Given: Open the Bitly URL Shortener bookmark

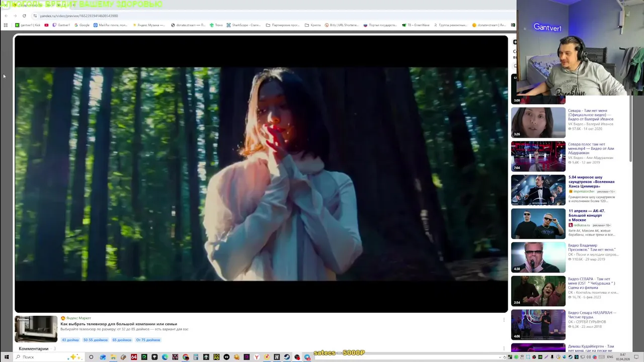Looking at the screenshot, I should [x=342, y=25].
